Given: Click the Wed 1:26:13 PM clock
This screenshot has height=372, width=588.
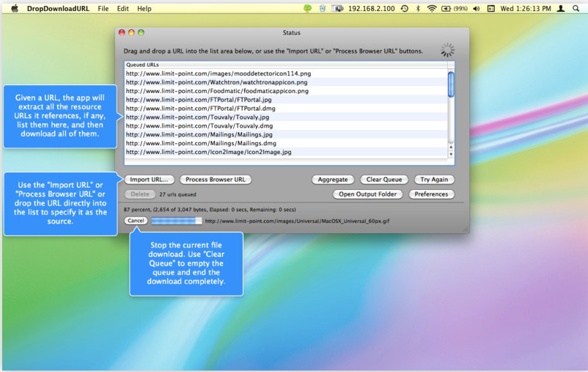Looking at the screenshot, I should pyautogui.click(x=526, y=8).
